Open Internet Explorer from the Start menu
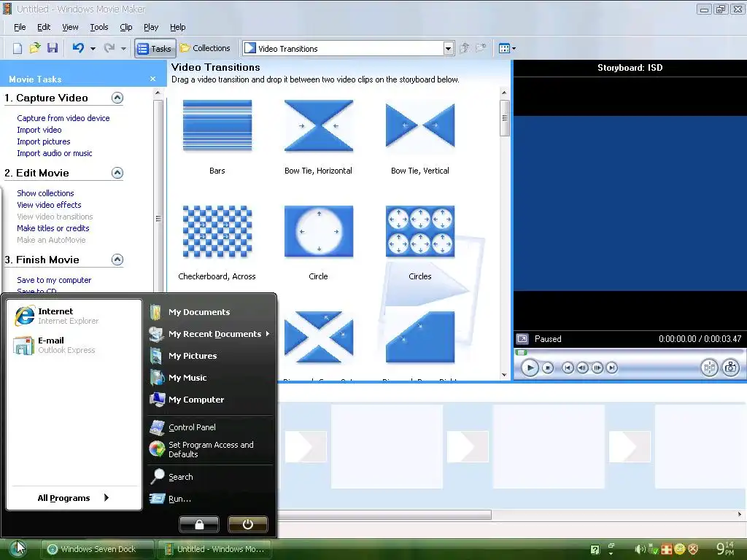The image size is (747, 560). tap(74, 316)
